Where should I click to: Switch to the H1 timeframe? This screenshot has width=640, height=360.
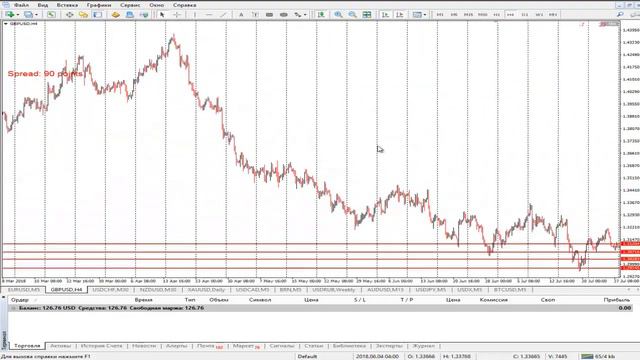pyautogui.click(x=497, y=15)
